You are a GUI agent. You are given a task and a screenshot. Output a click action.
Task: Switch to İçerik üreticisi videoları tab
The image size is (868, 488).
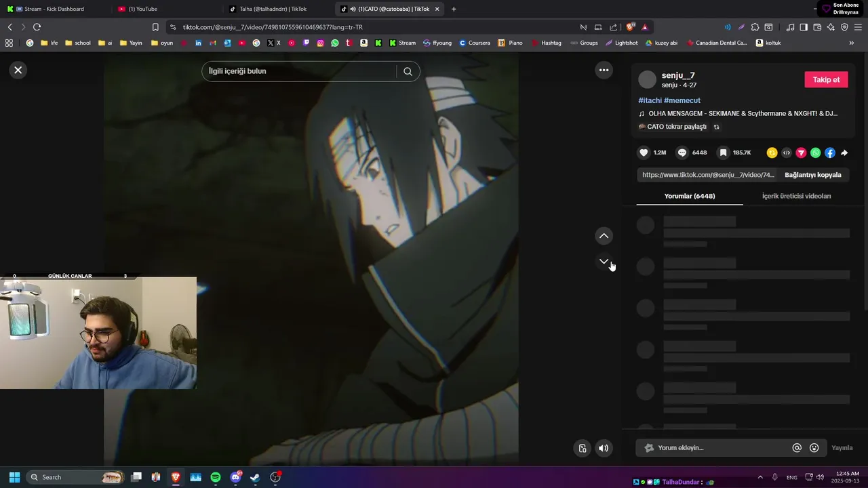796,196
